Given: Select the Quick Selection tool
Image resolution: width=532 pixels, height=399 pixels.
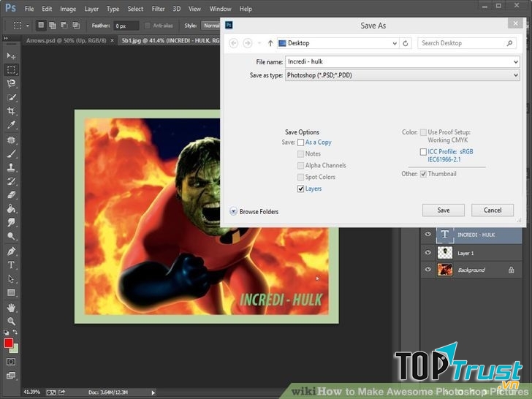Looking at the screenshot, I should click(x=11, y=98).
